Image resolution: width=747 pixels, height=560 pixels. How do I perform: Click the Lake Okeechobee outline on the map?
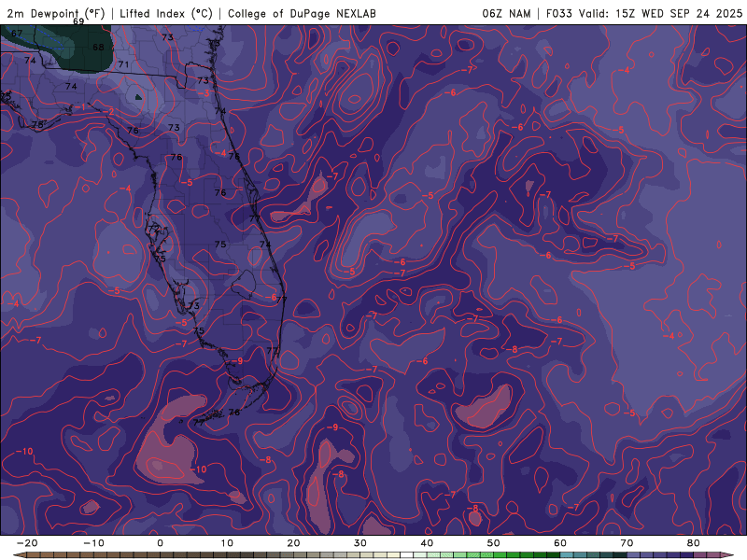244,285
